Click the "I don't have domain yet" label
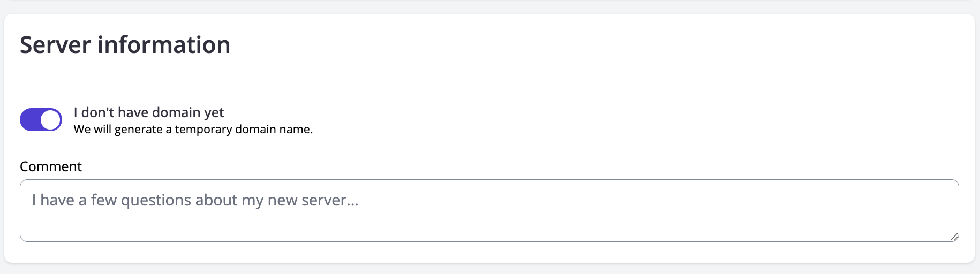Image resolution: width=980 pixels, height=274 pixels. coord(148,112)
